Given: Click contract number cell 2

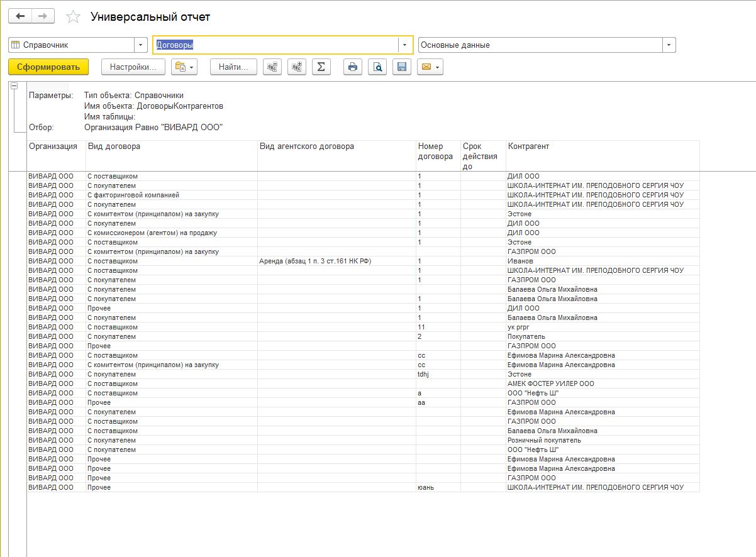Looking at the screenshot, I should coord(438,336).
